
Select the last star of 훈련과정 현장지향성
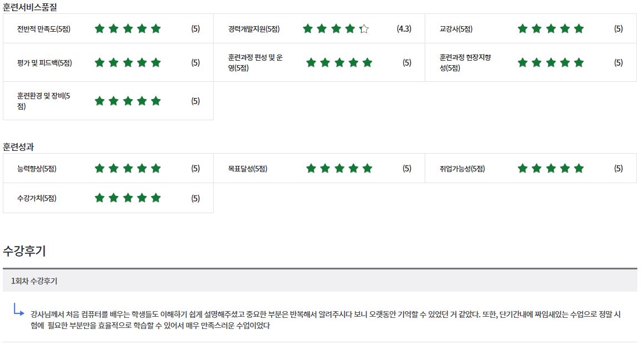point(579,63)
